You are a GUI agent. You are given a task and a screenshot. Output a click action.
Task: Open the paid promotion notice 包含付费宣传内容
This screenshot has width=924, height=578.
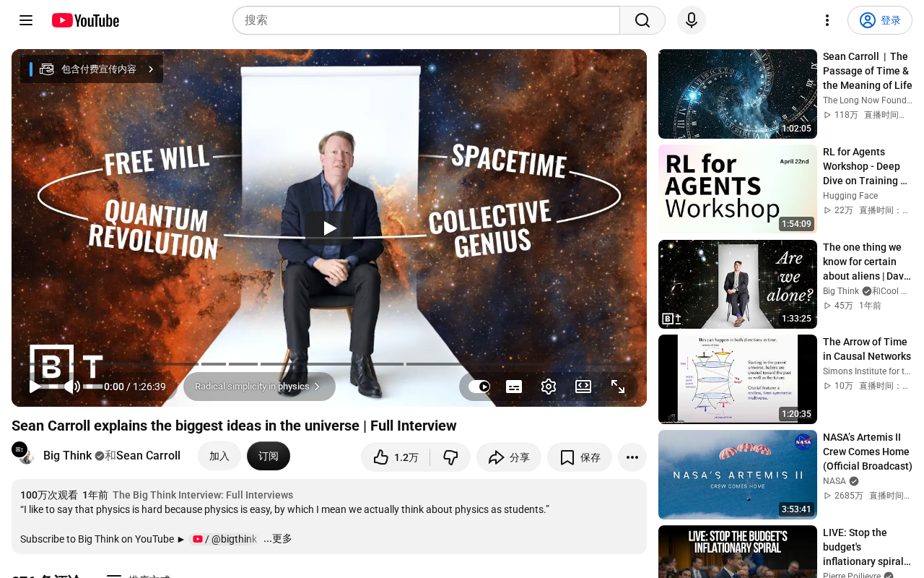(x=92, y=69)
